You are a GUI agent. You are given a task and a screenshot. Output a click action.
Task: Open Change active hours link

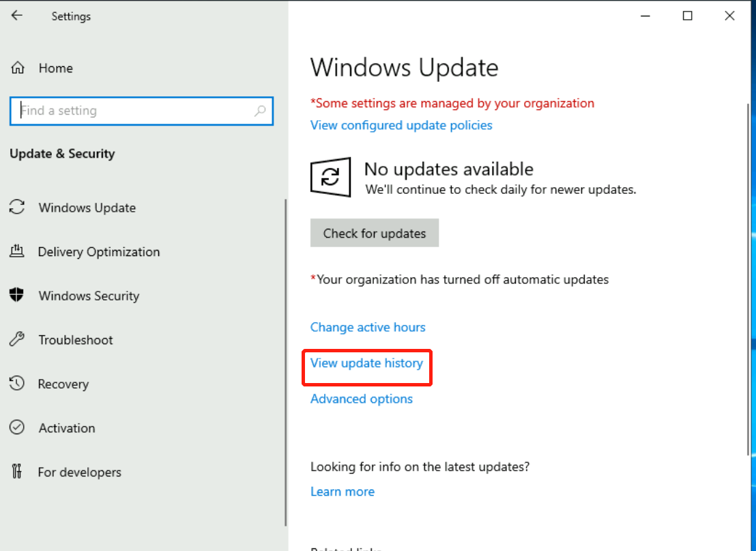tap(368, 327)
